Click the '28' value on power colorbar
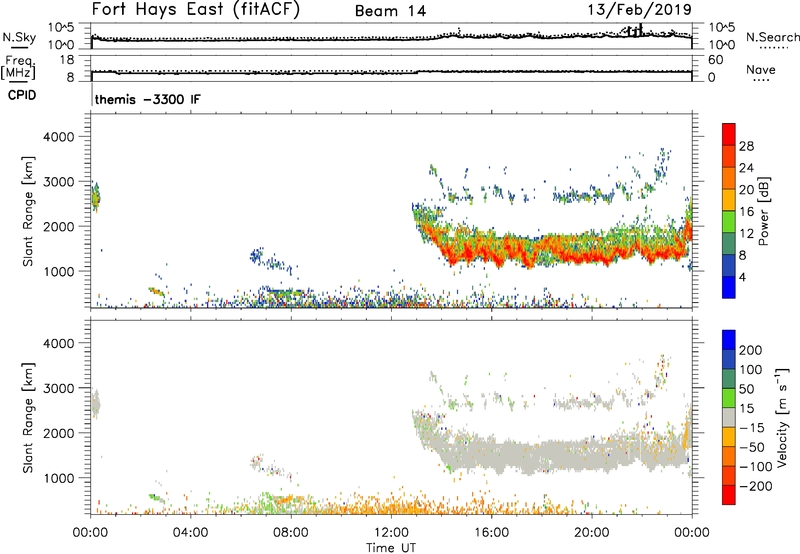Viewport: 800px width, 554px height. (x=746, y=146)
